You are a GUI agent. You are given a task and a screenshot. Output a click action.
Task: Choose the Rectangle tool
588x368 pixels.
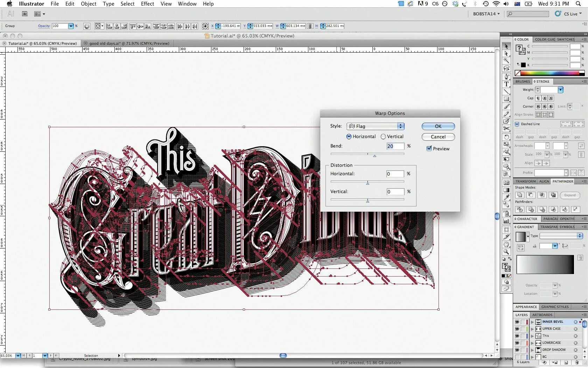(x=506, y=99)
